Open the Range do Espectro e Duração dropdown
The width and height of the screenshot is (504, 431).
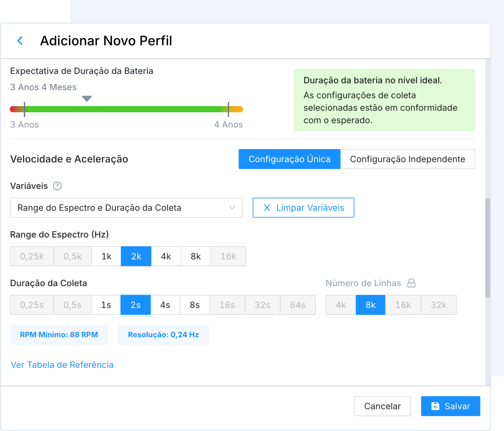126,208
